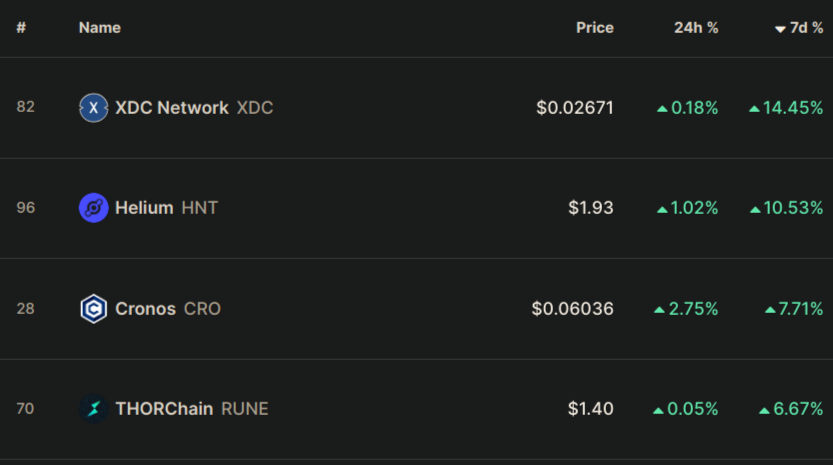833x465 pixels.
Task: Click the Helium price $1.93
Action: [591, 208]
